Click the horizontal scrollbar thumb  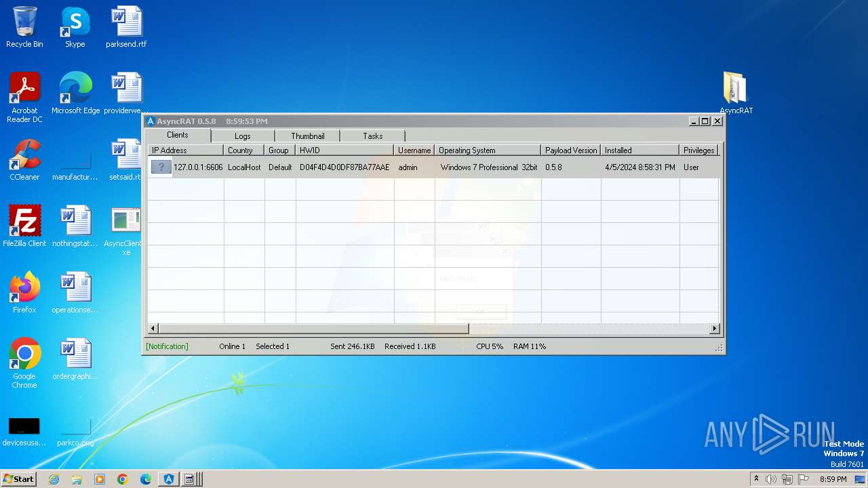314,329
